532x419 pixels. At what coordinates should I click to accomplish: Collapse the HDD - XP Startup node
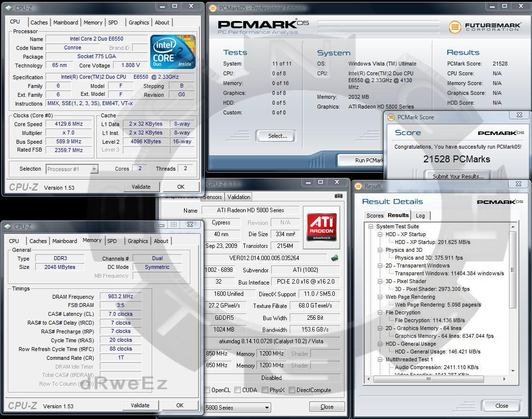point(380,234)
